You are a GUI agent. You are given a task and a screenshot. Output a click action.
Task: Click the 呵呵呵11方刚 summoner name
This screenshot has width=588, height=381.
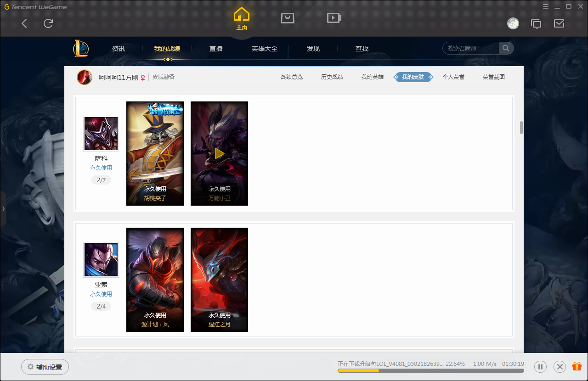[x=119, y=78]
